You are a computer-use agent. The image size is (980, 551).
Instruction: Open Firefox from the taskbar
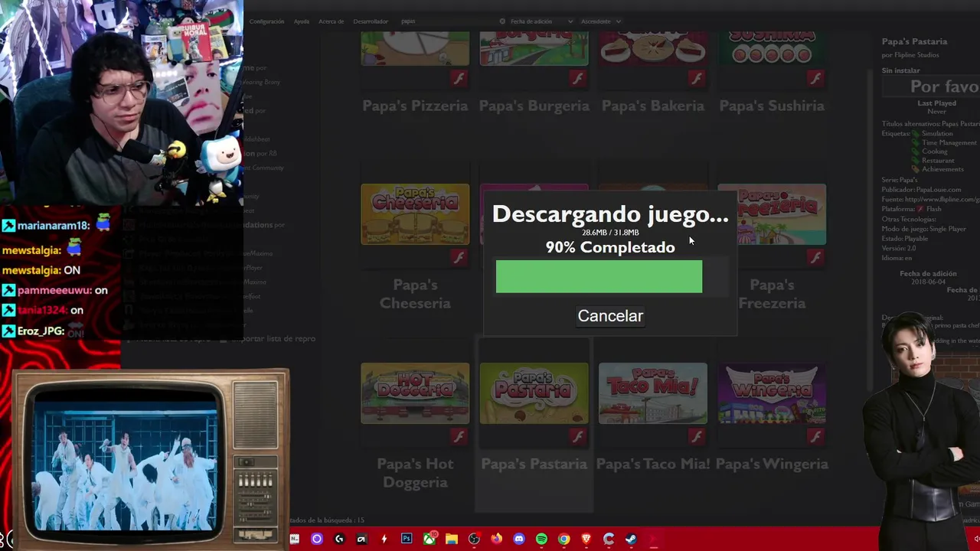pos(497,539)
